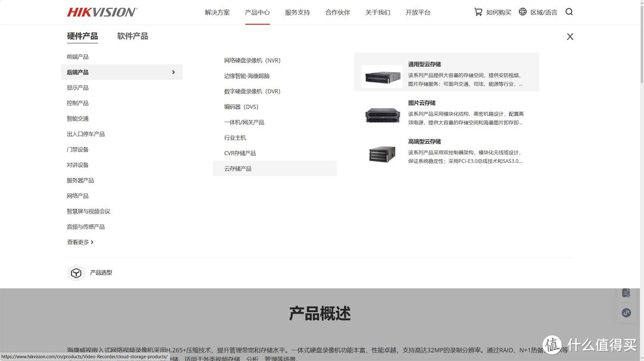This screenshot has width=644, height=361.
Task: Select 门禁设备 category
Action: coord(78,150)
